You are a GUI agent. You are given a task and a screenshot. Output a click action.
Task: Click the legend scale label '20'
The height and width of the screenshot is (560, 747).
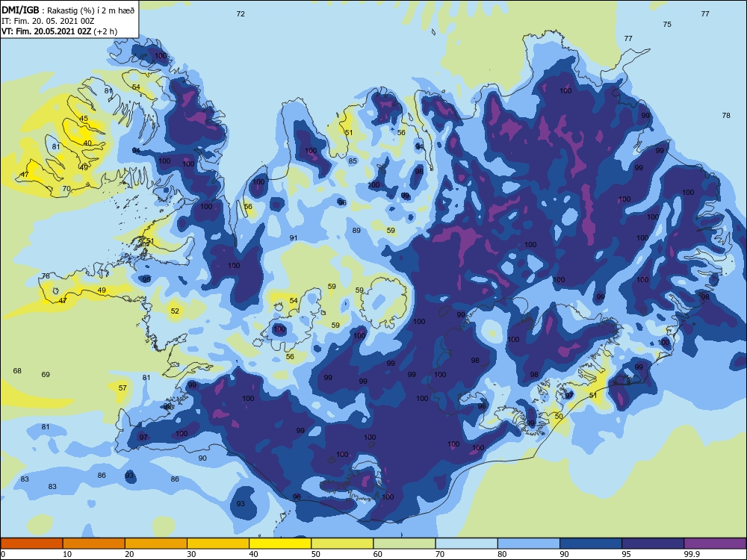coord(129,554)
